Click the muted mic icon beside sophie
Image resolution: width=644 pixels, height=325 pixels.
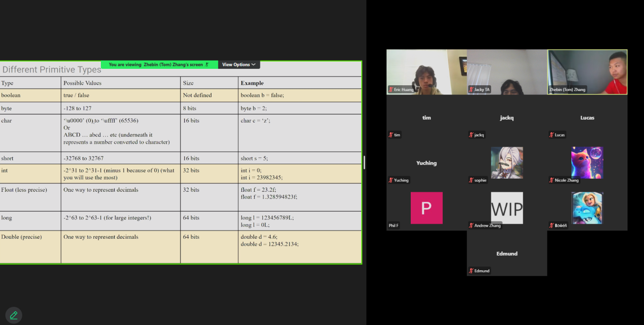(x=471, y=180)
